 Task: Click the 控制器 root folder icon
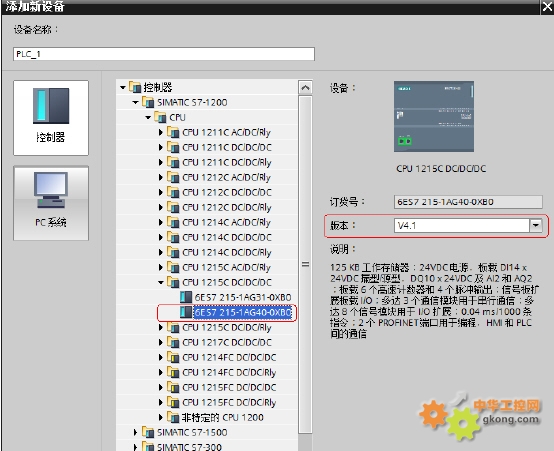pos(135,87)
